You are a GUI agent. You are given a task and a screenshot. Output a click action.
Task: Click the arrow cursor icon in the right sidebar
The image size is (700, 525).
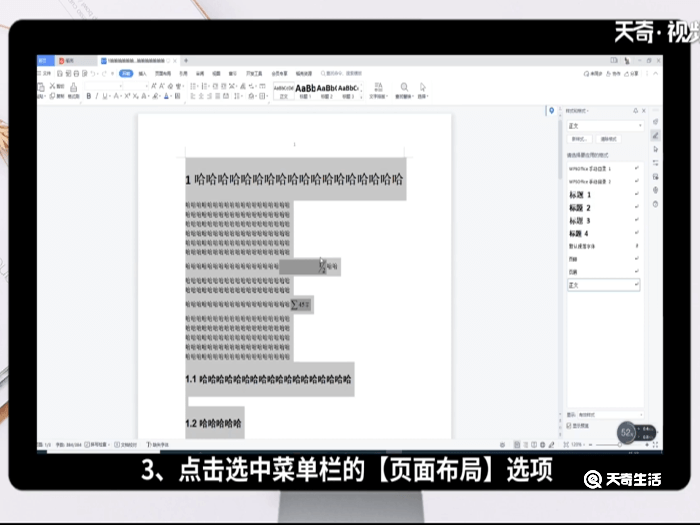pos(655,149)
